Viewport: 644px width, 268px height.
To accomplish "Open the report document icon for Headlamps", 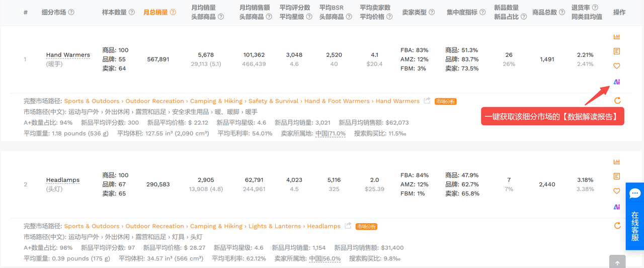I will tap(616, 176).
